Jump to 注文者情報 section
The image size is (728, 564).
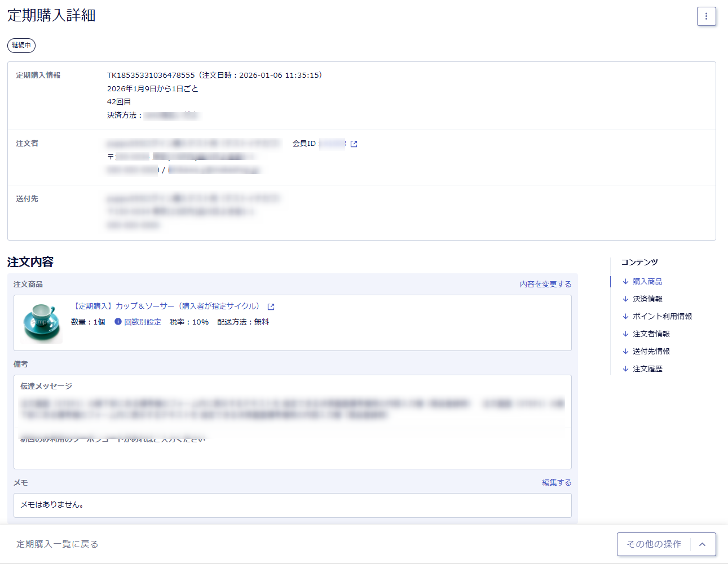[651, 334]
